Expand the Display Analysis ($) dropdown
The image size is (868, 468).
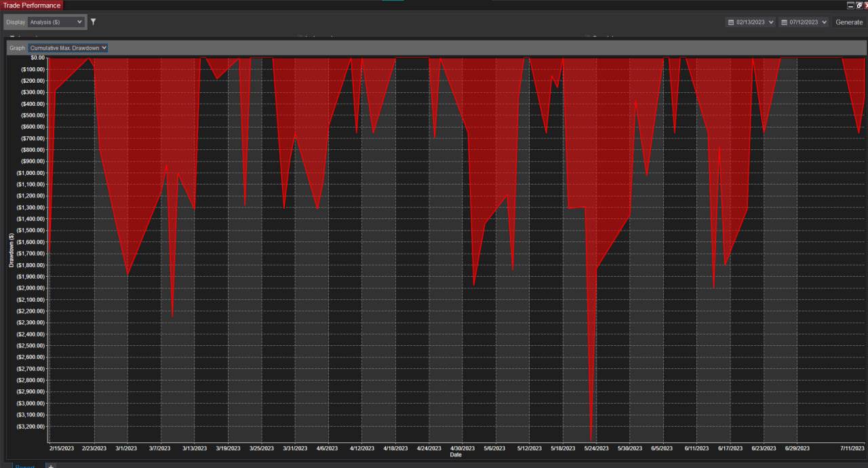(56, 22)
